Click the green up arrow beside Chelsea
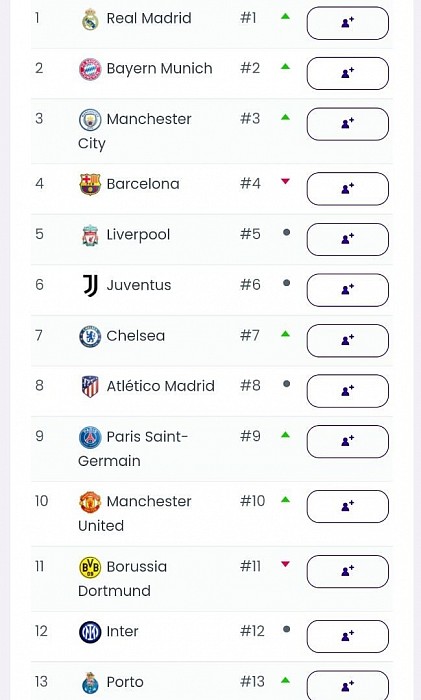This screenshot has width=421, height=700. click(x=285, y=334)
